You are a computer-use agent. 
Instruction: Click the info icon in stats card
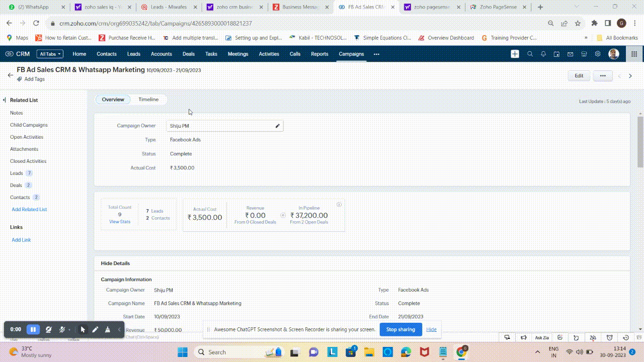tap(339, 204)
